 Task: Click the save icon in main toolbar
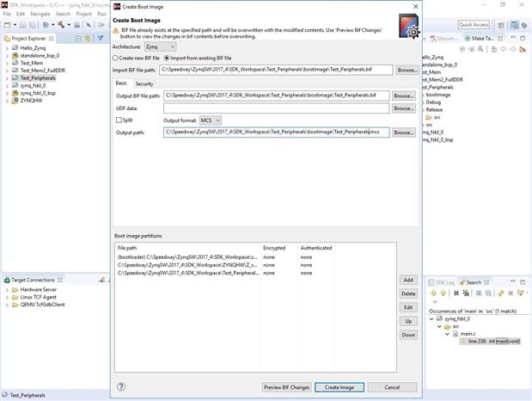[x=22, y=25]
